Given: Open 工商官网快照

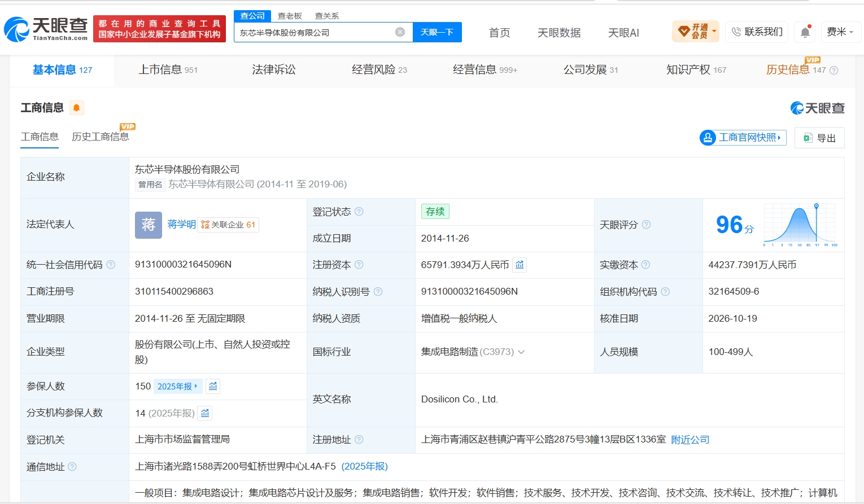Looking at the screenshot, I should click(x=743, y=138).
